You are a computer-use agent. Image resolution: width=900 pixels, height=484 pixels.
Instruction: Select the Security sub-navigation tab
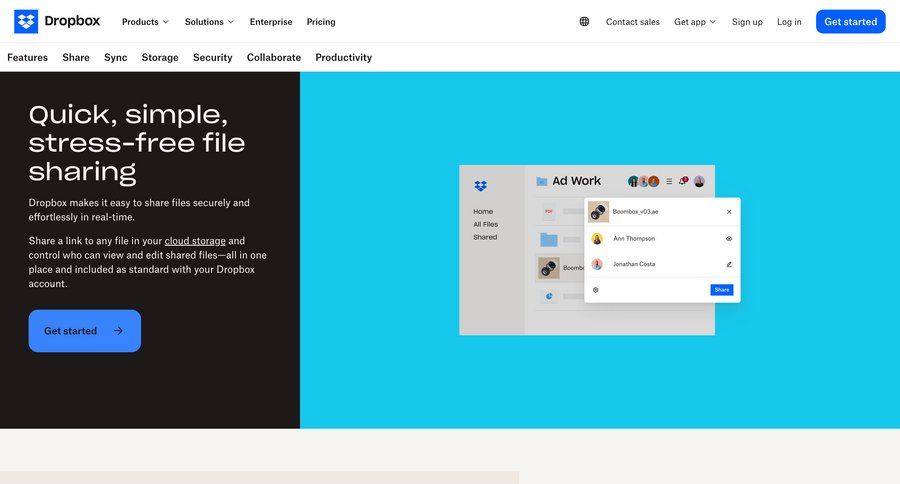(x=212, y=57)
